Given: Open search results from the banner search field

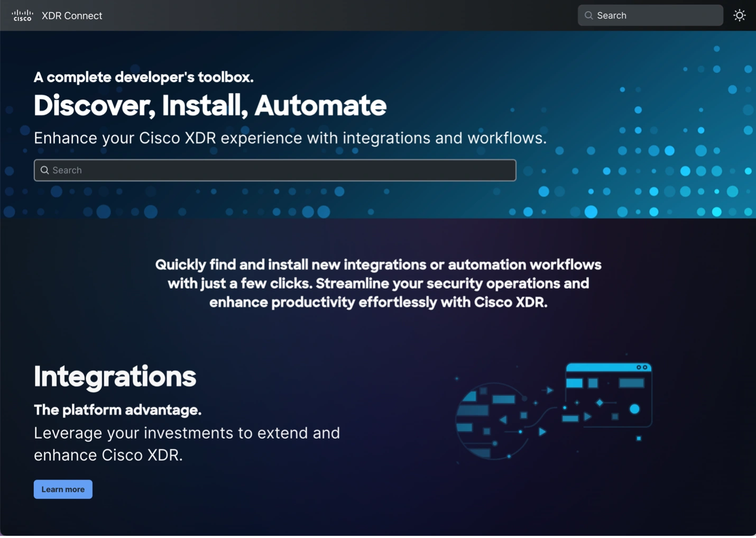Looking at the screenshot, I should pos(274,170).
